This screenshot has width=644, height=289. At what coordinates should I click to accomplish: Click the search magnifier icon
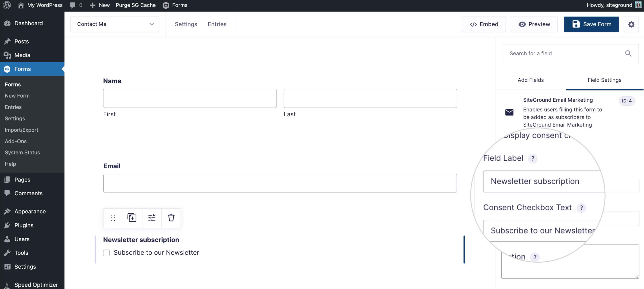tap(628, 54)
